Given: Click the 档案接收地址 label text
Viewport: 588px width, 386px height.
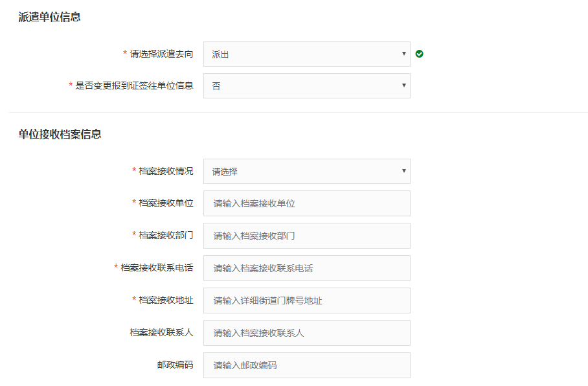Looking at the screenshot, I should coord(166,300).
